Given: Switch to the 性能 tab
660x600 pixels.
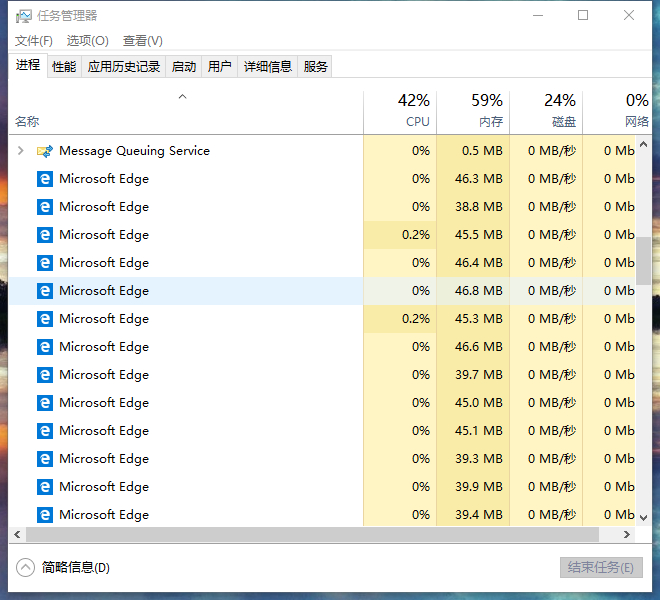Looking at the screenshot, I should click(64, 67).
